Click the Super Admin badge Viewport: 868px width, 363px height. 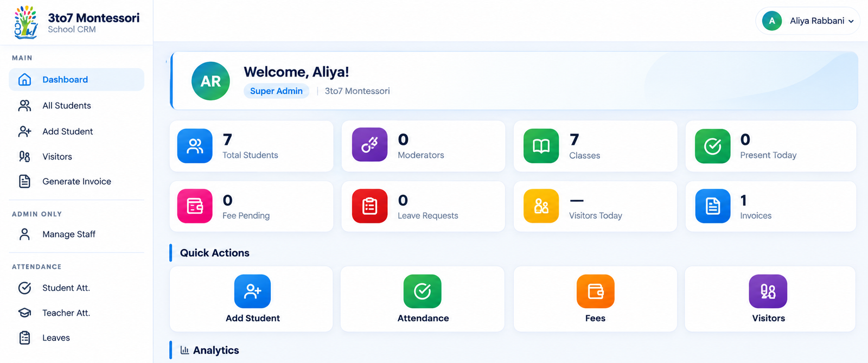[x=276, y=91]
